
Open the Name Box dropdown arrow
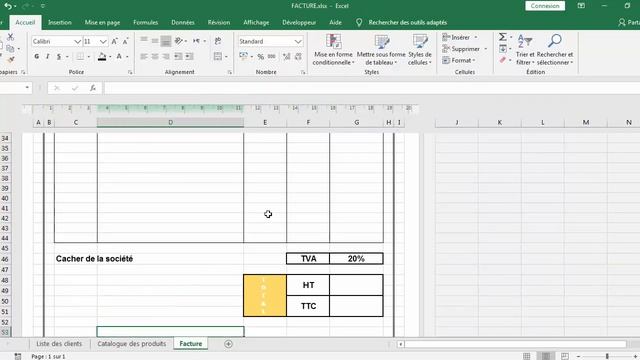(27, 88)
